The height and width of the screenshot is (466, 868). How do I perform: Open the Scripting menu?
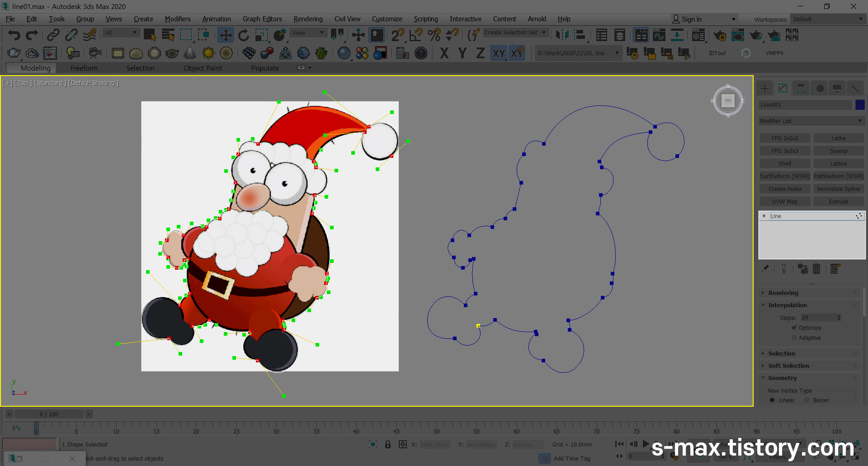tap(426, 19)
